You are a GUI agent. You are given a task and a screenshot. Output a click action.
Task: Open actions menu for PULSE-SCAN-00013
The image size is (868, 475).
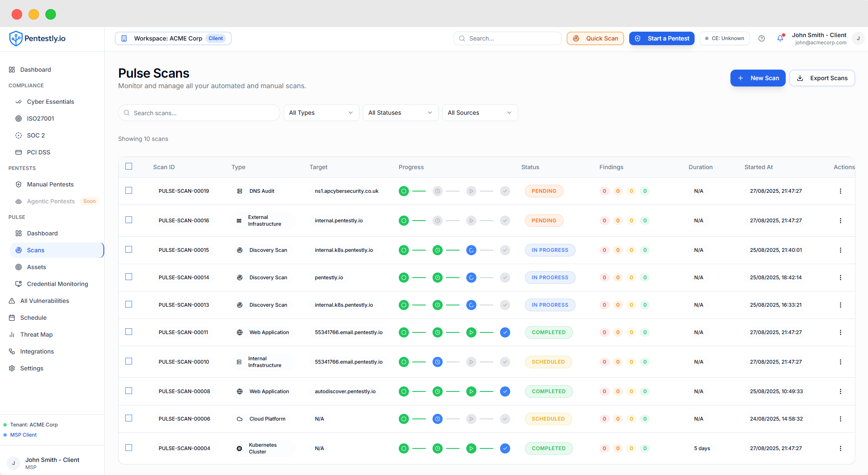tap(841, 305)
